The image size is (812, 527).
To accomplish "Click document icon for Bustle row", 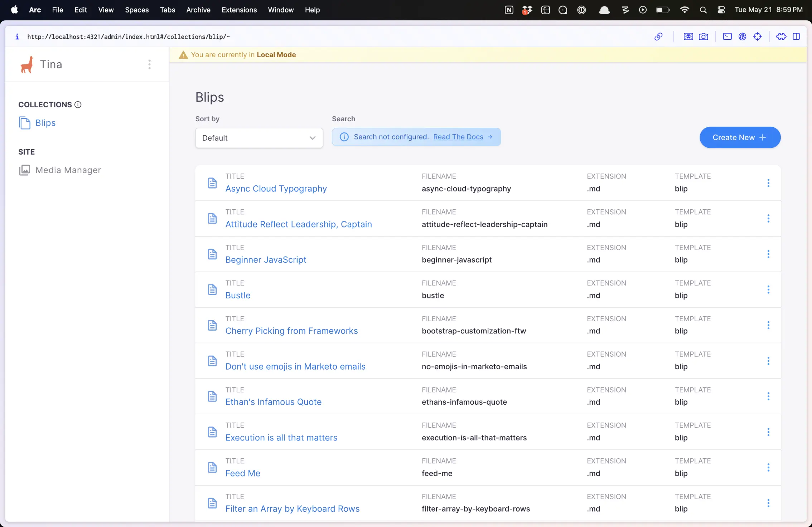I will [x=212, y=289].
